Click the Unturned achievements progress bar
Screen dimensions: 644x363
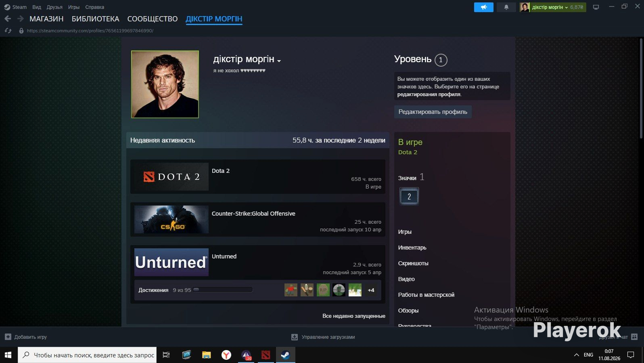(223, 290)
